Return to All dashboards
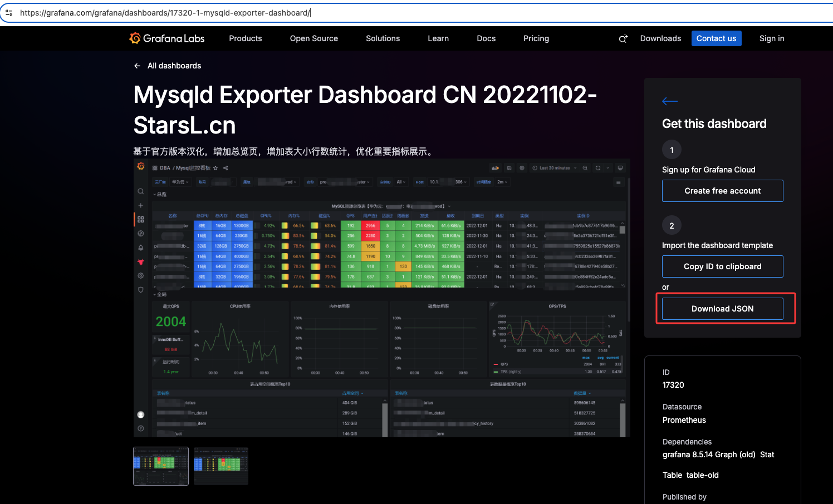The height and width of the screenshot is (504, 833). (x=168, y=66)
